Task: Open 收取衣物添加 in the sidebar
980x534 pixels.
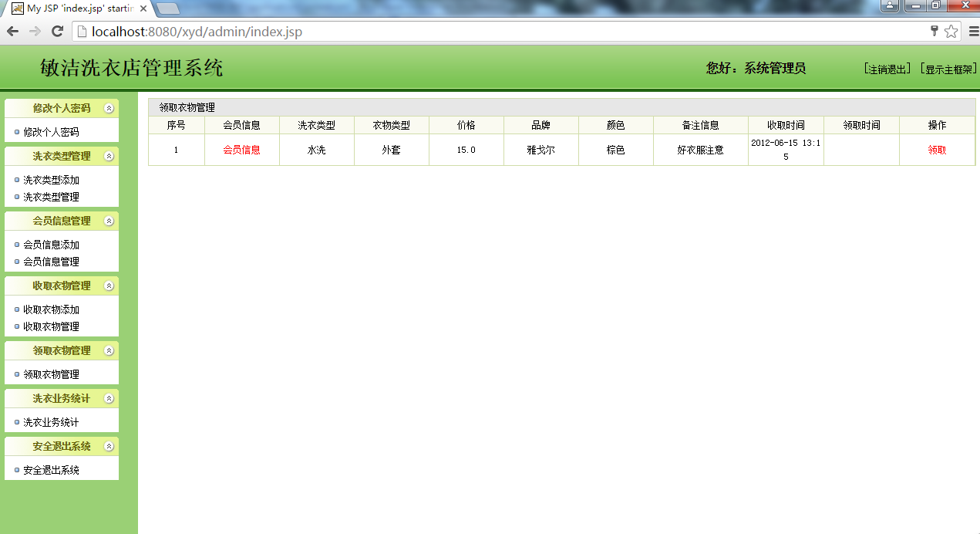Action: pos(51,309)
